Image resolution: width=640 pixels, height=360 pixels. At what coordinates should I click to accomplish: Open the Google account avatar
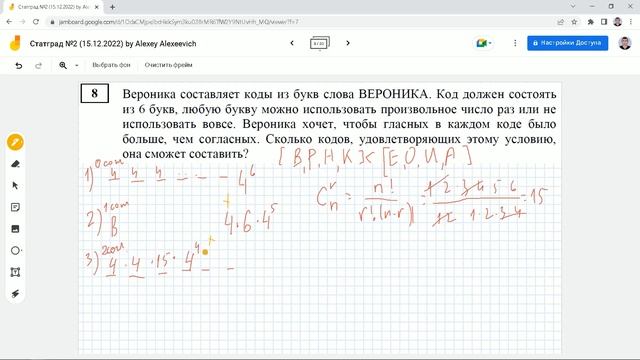tap(624, 43)
